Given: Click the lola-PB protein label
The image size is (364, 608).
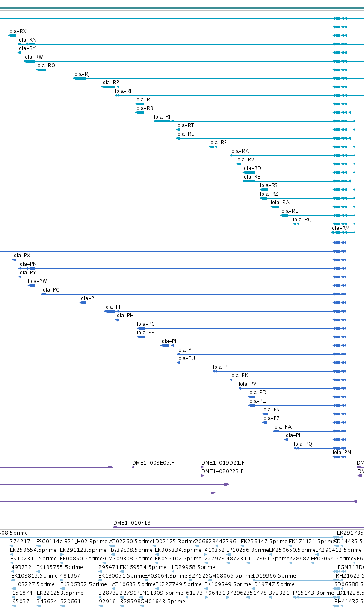Looking at the screenshot, I should 146,333.
